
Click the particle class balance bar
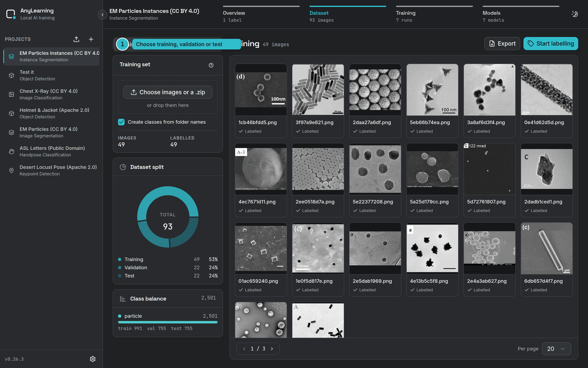pos(168,322)
